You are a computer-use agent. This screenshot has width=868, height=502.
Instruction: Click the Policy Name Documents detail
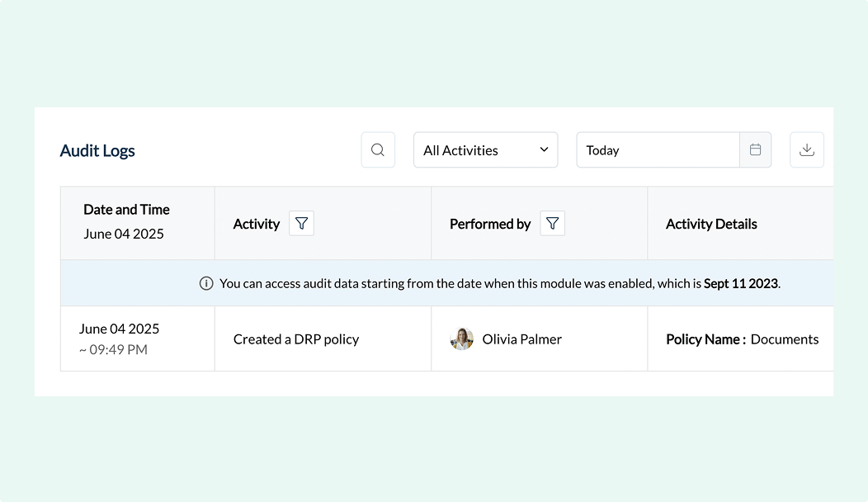point(741,339)
